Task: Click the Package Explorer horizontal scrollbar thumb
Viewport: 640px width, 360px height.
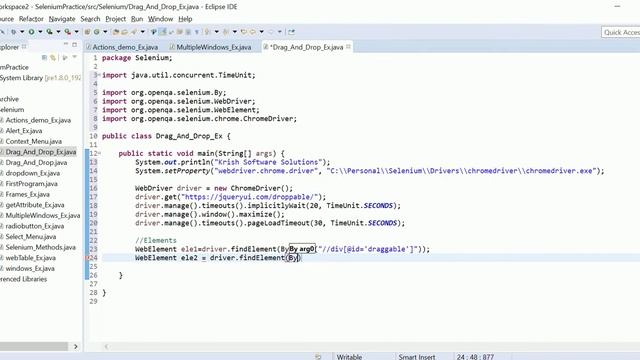Action: click(x=34, y=347)
